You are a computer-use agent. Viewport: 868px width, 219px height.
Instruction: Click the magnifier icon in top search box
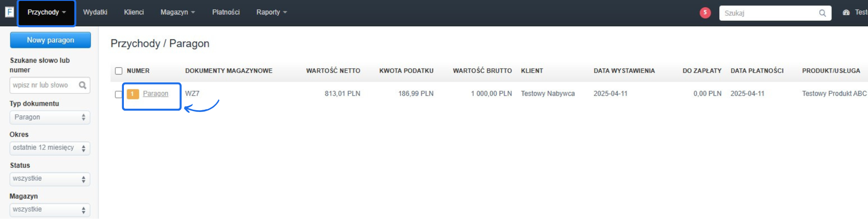click(822, 13)
